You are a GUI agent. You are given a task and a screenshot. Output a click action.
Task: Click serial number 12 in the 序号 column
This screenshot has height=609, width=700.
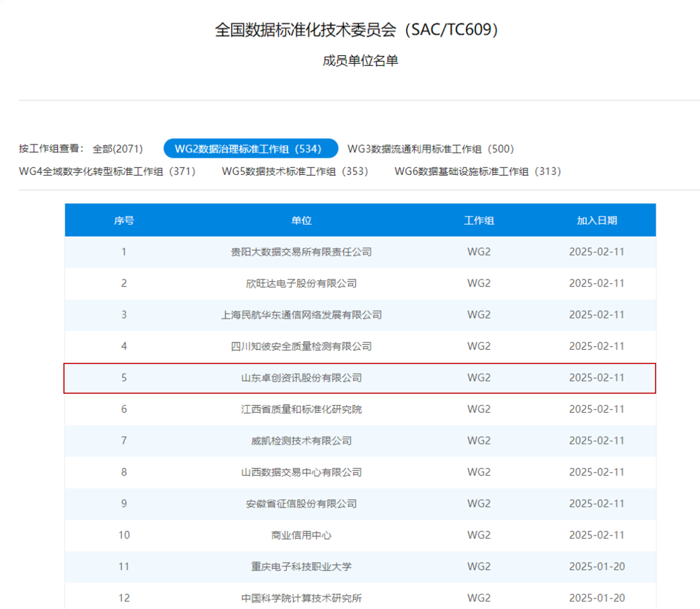tap(124, 598)
